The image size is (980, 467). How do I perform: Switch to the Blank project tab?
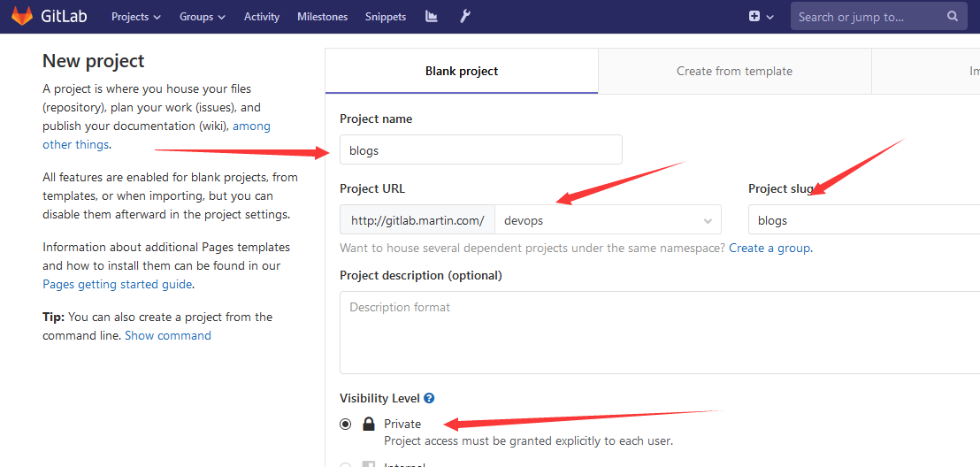(462, 71)
